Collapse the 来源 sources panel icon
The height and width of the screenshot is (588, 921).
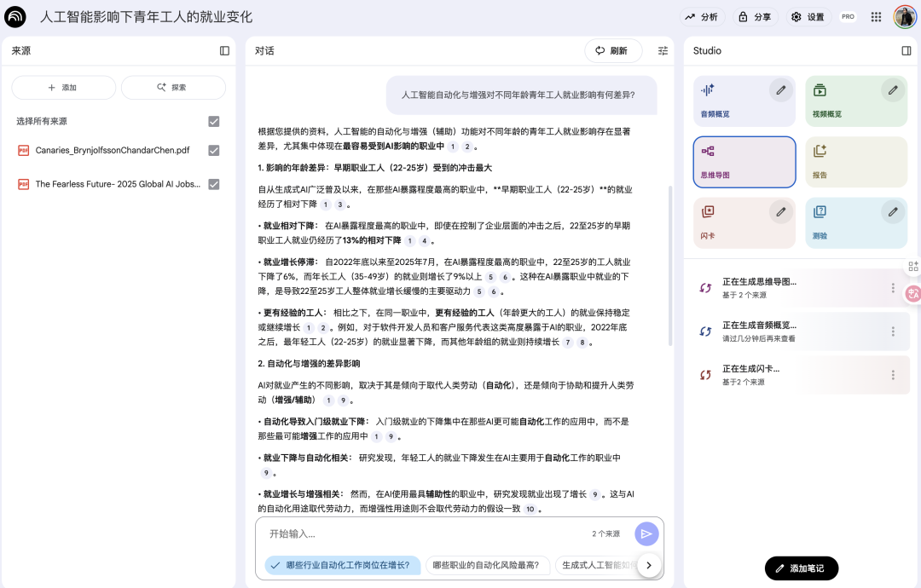pyautogui.click(x=224, y=51)
